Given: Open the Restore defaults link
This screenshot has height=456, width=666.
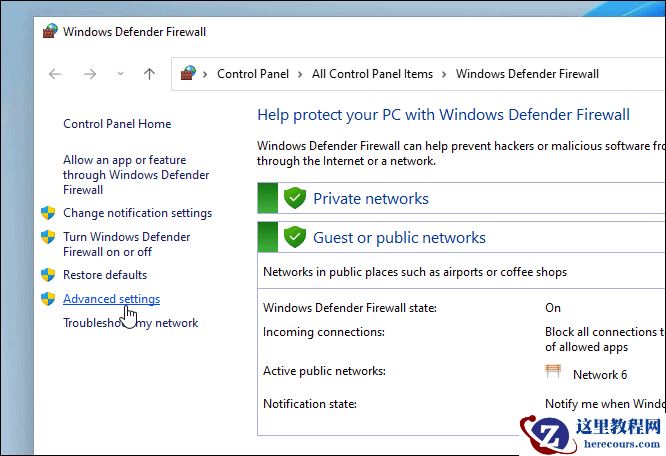Looking at the screenshot, I should (x=105, y=275).
